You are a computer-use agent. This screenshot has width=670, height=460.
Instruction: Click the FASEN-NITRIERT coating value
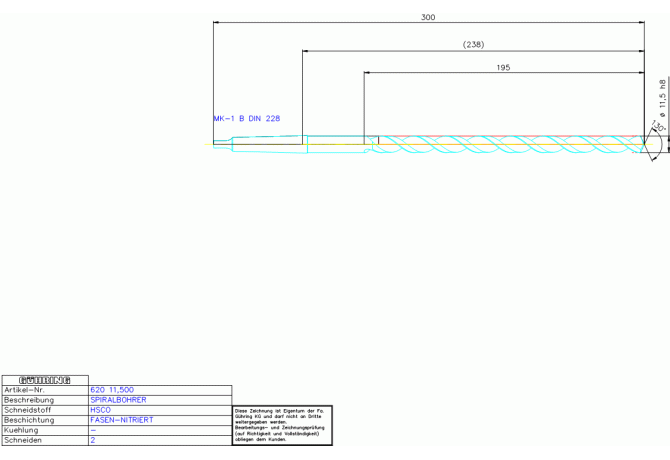(x=122, y=420)
